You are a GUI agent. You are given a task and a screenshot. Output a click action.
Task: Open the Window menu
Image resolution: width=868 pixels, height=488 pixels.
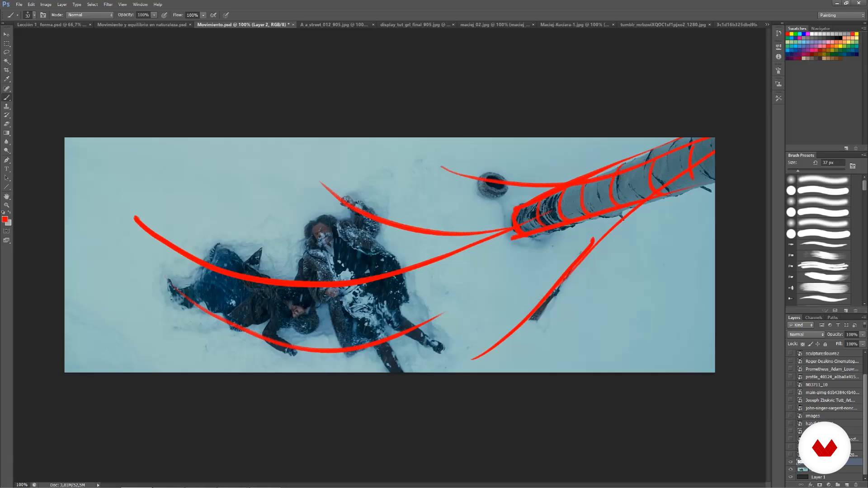coord(140,5)
